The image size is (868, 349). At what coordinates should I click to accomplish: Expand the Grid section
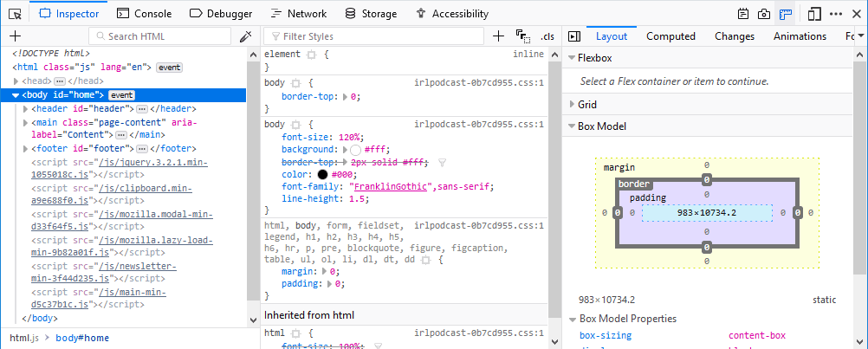(x=572, y=104)
